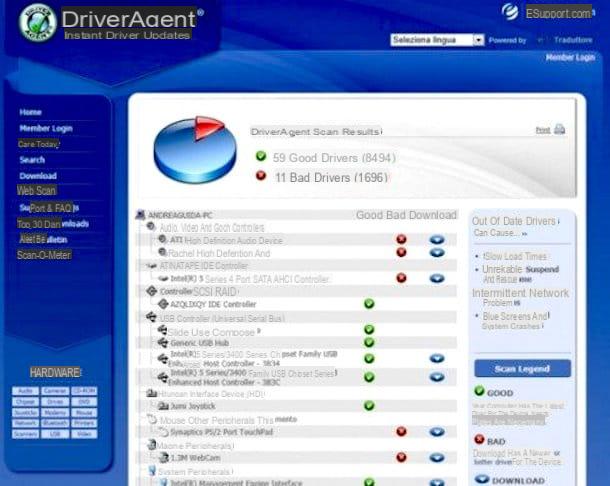
Task: Click the ESupport.com swirl logo icon
Action: coord(510,12)
